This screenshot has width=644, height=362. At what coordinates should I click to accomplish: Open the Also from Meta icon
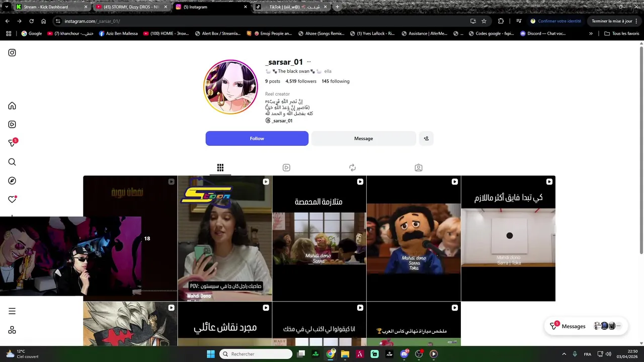pos(12,330)
